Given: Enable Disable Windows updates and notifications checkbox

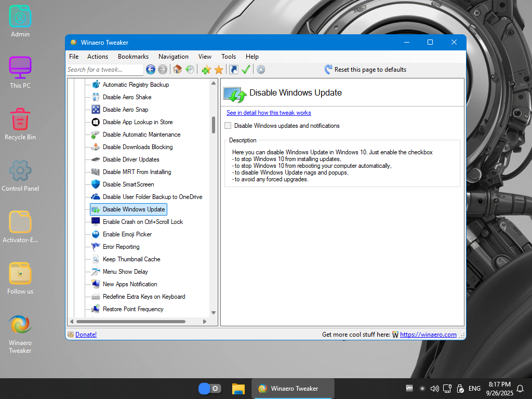Looking at the screenshot, I should pos(228,126).
